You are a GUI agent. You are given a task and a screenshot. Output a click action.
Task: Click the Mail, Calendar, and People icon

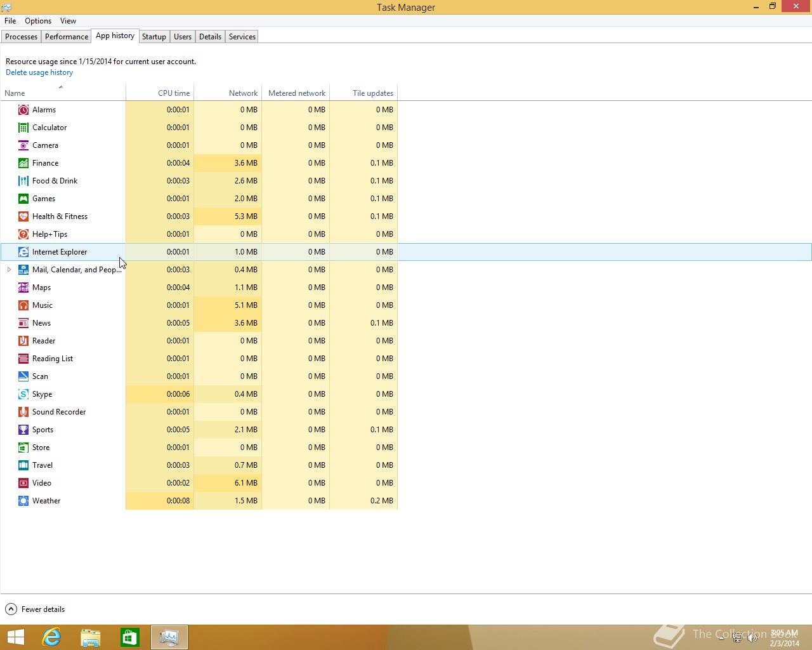[23, 270]
